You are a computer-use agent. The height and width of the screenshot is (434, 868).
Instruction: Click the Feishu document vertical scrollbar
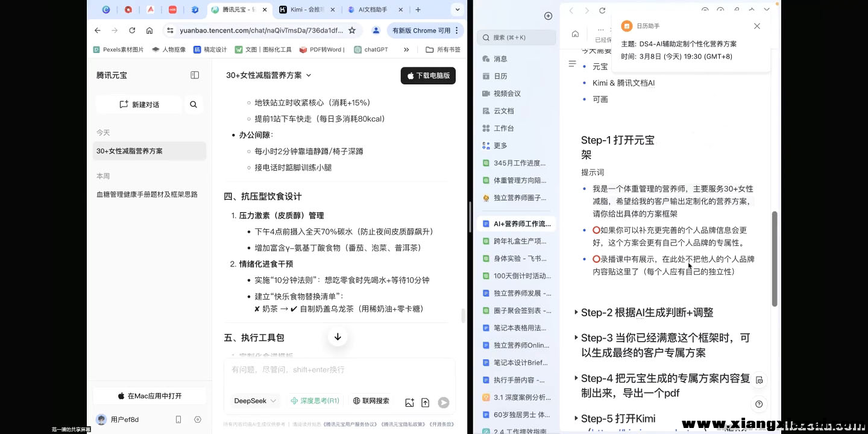point(775,259)
